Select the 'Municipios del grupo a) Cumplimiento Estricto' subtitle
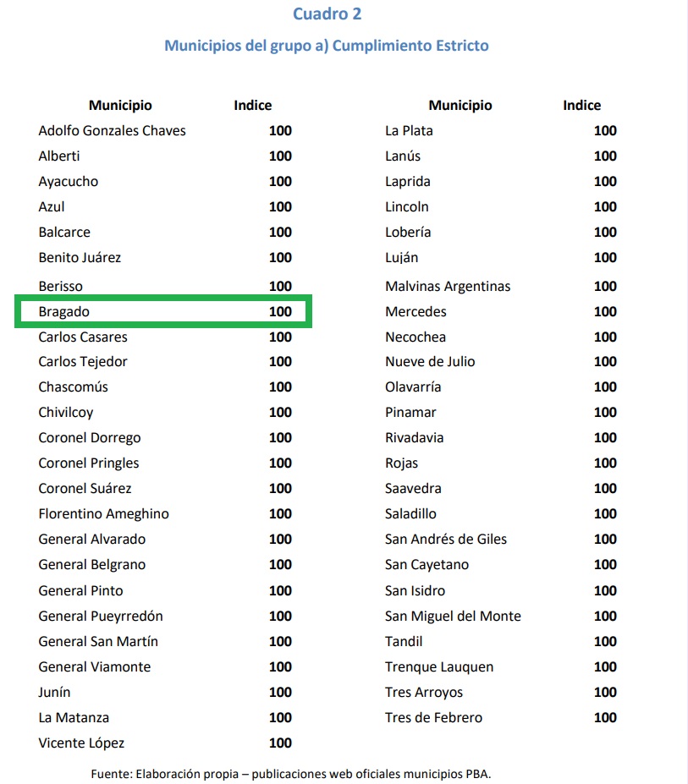688x784 pixels. (327, 45)
